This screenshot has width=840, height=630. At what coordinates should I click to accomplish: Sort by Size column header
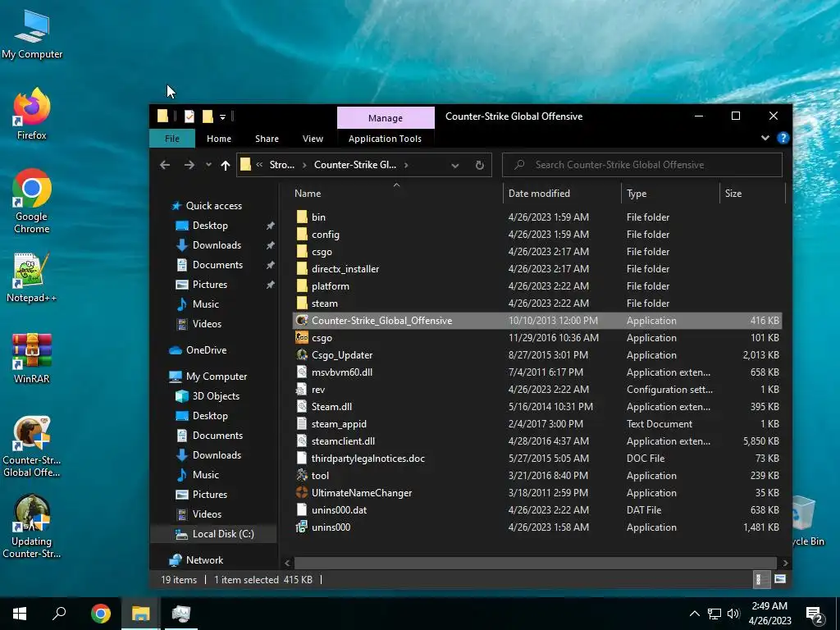click(752, 194)
